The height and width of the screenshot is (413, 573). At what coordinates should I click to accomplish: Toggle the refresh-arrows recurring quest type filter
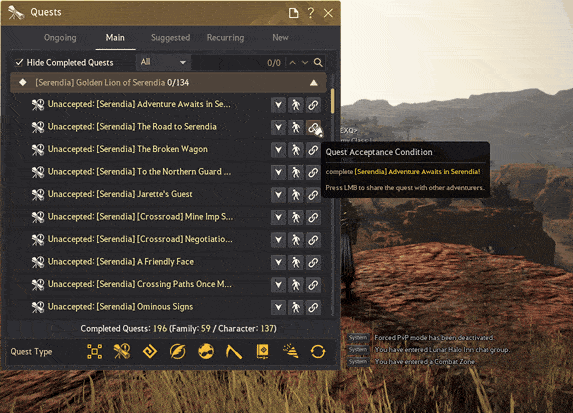(x=318, y=352)
